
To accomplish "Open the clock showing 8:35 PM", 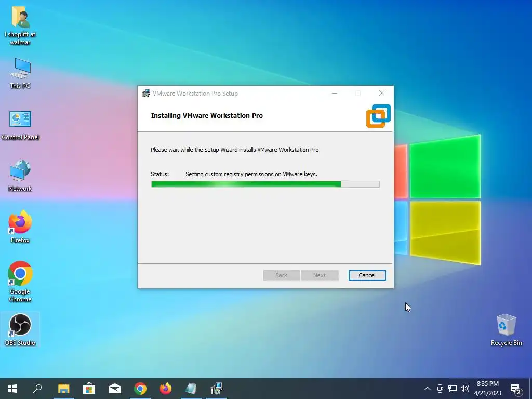I will coord(487,389).
